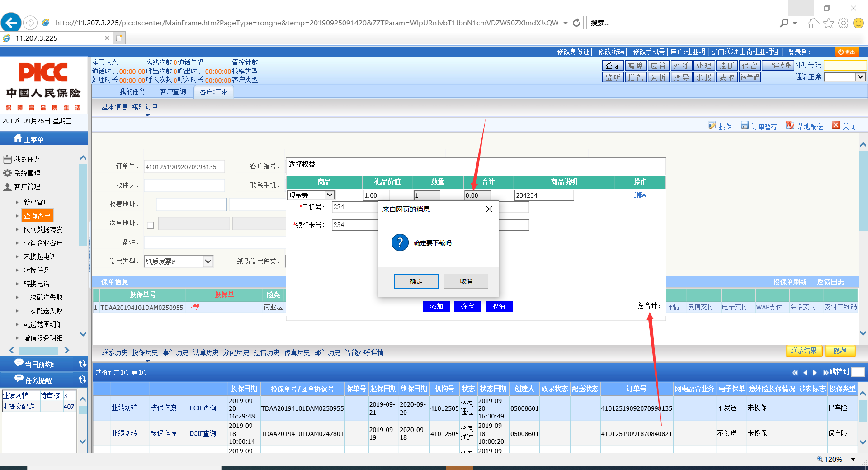Switch to the 客户查询 tab
Image resolution: width=868 pixels, height=470 pixels.
click(173, 92)
